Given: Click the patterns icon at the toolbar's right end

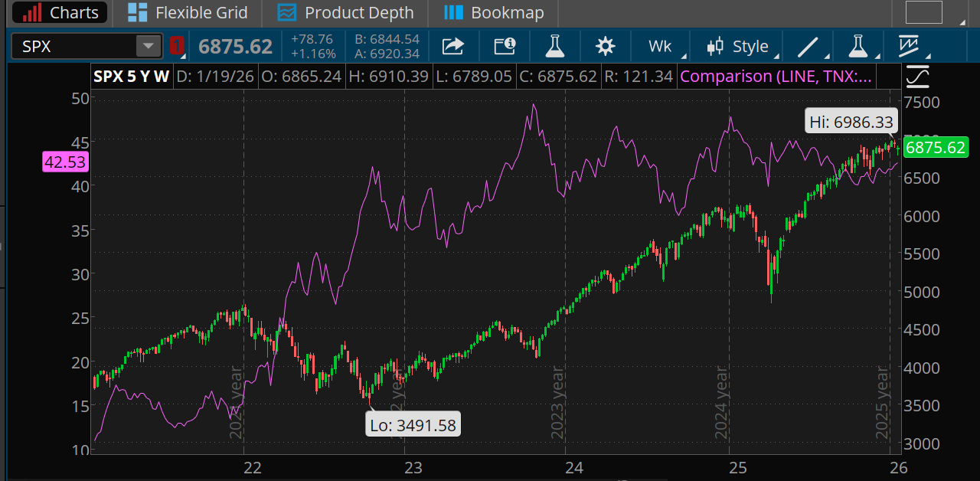Looking at the screenshot, I should pos(910,46).
